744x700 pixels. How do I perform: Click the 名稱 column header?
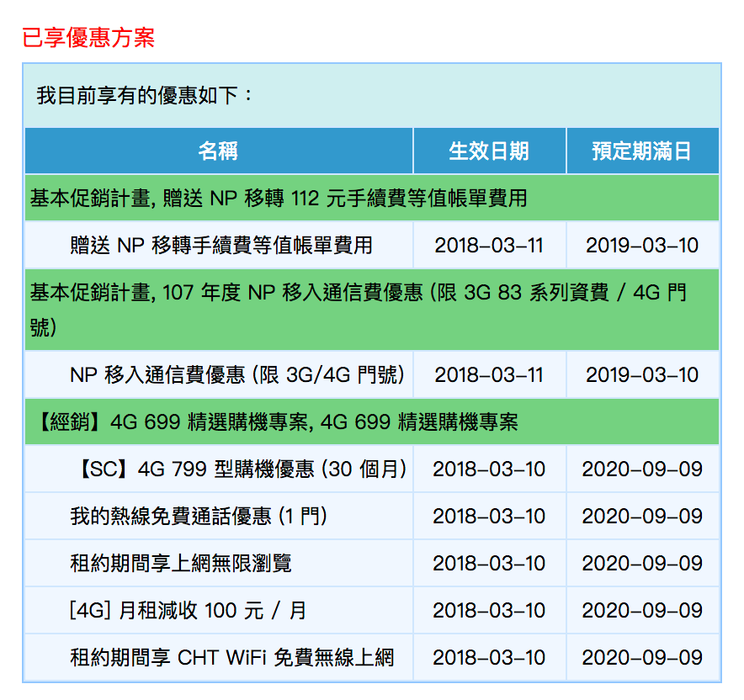(219, 151)
